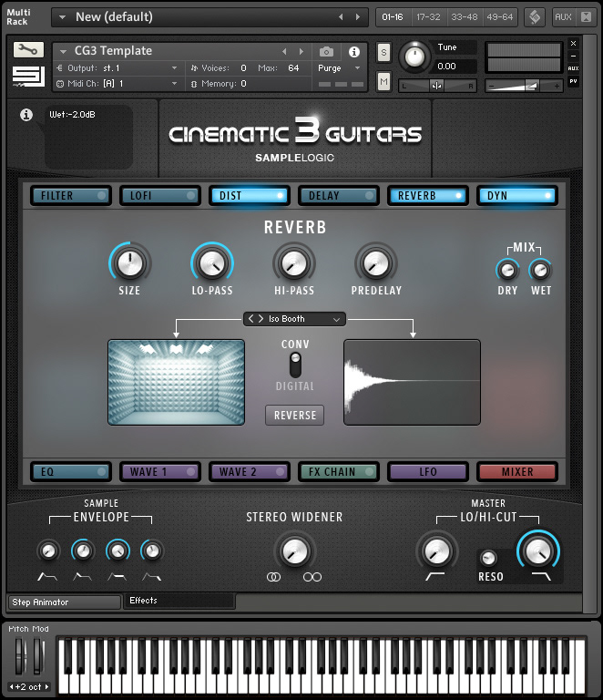Click the AUX button beside the level meters

573,68
